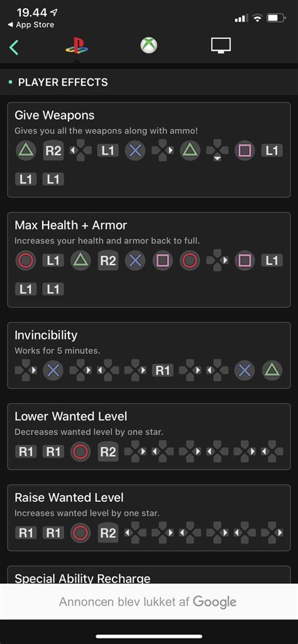Open the Max Health + Armor card
298x644 pixels.
(149, 259)
